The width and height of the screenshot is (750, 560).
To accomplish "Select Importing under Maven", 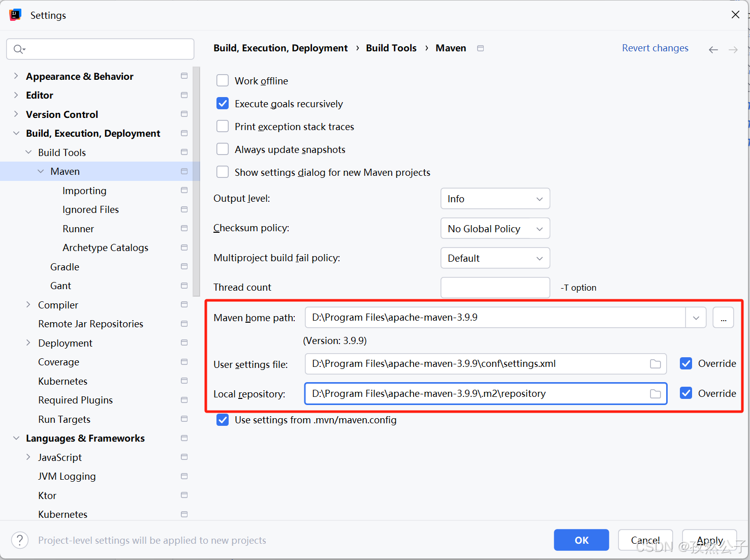I will coord(84,191).
